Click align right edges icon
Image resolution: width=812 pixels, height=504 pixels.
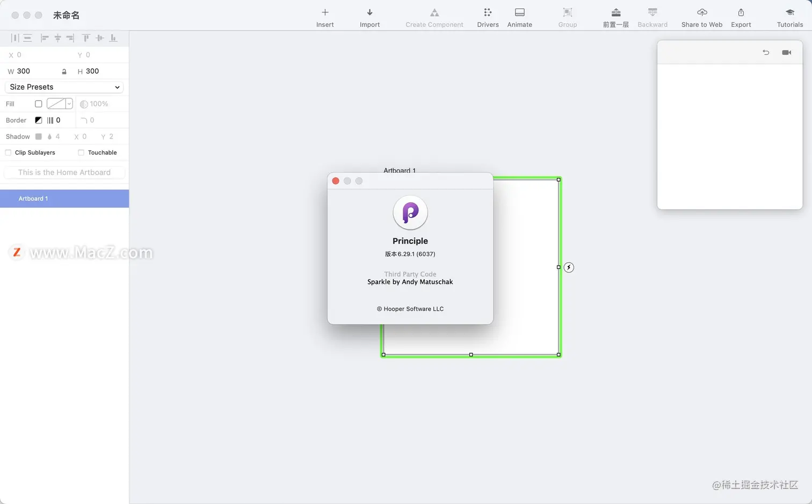point(70,38)
